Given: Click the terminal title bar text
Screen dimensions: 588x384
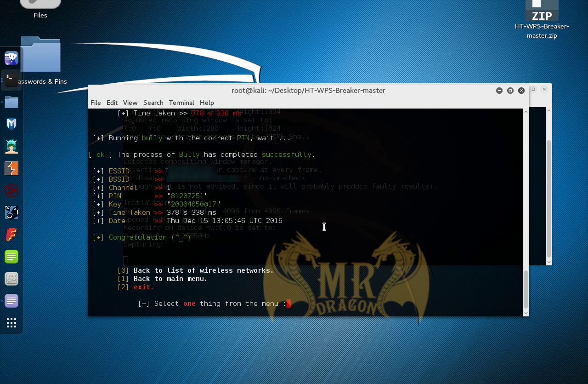Looking at the screenshot, I should click(x=308, y=91).
